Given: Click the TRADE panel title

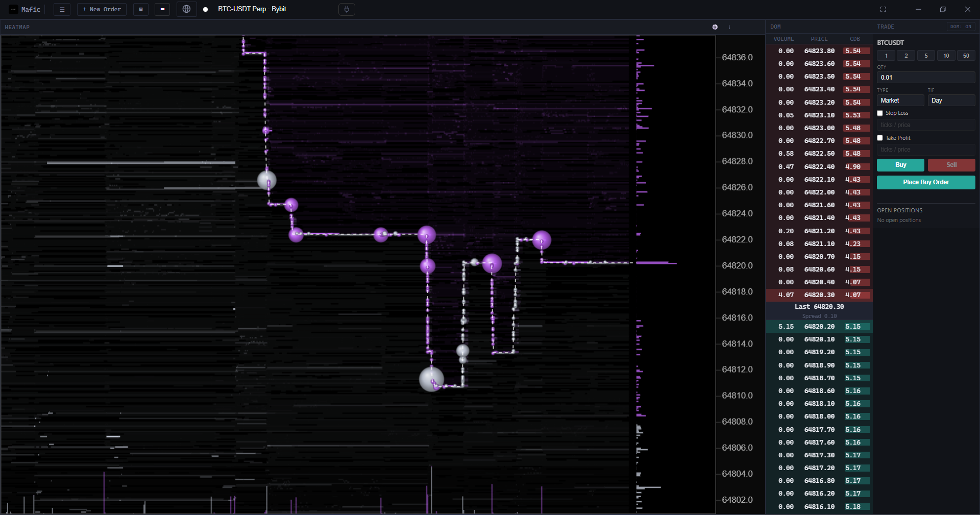Looking at the screenshot, I should [x=886, y=27].
